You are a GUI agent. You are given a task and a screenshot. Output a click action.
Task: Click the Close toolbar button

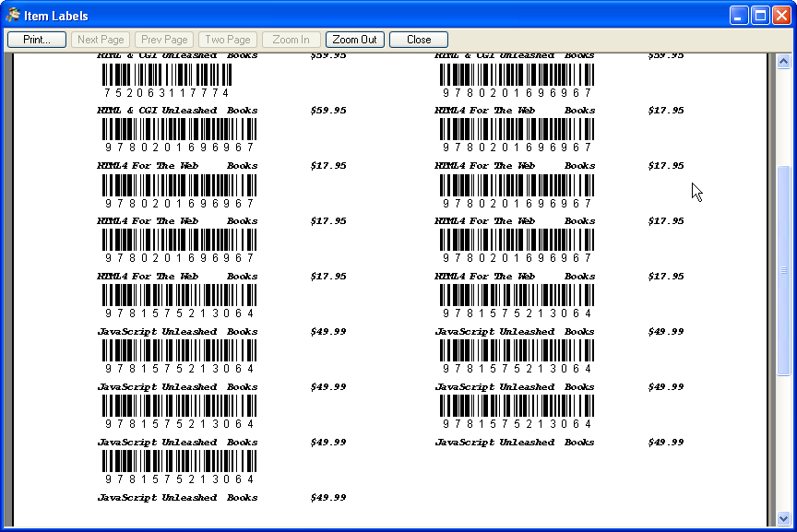coord(419,40)
